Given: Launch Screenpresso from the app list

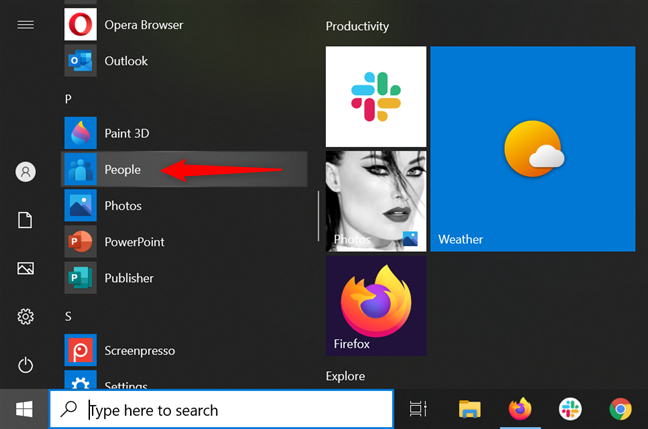Looking at the screenshot, I should [x=184, y=350].
